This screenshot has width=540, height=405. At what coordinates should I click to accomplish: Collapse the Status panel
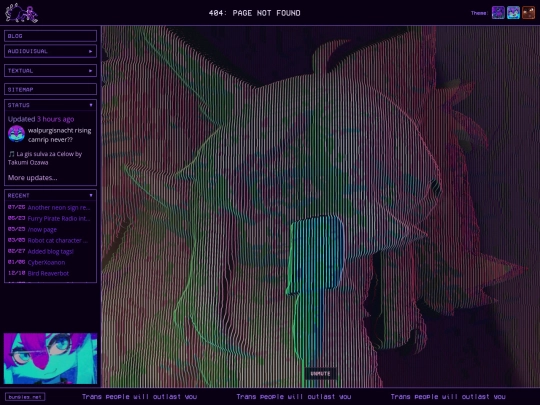coord(91,105)
